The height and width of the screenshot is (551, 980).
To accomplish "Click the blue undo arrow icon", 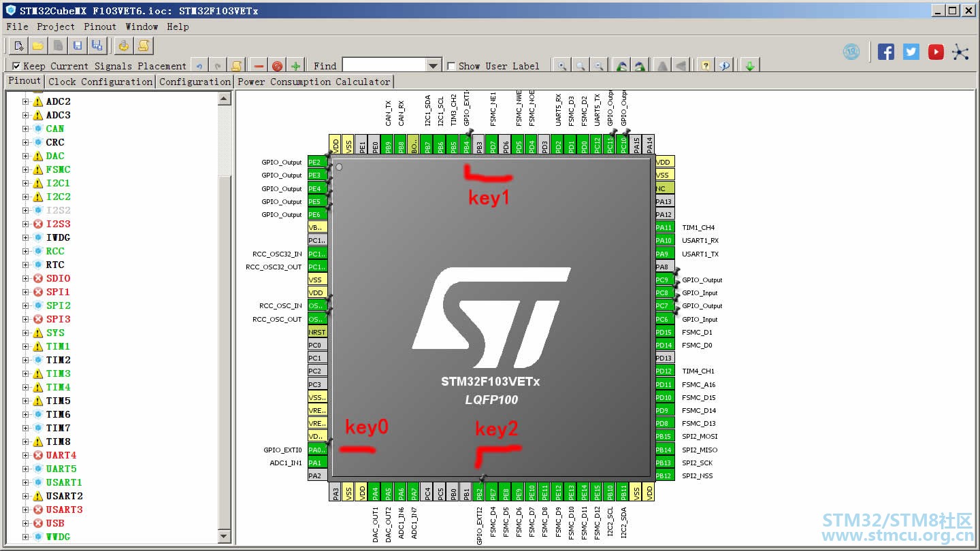I will coord(199,66).
